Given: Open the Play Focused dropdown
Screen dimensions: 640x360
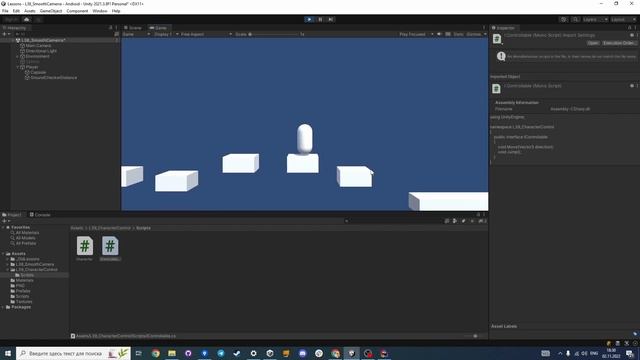Looking at the screenshot, I should click(416, 34).
